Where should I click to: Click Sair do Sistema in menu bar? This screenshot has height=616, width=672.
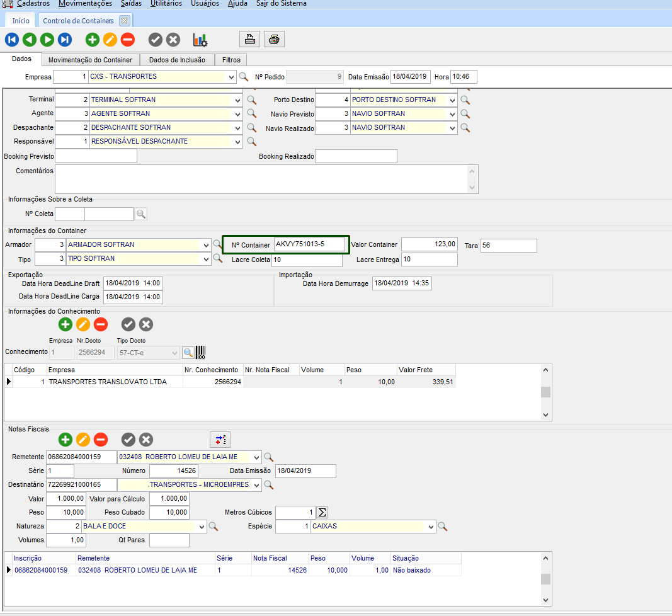[282, 4]
